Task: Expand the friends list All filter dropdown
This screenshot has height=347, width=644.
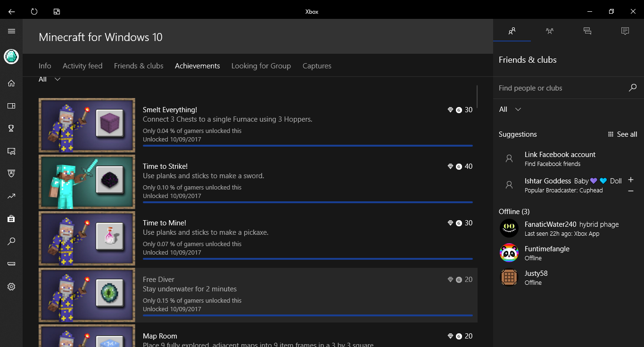Action: click(x=510, y=109)
